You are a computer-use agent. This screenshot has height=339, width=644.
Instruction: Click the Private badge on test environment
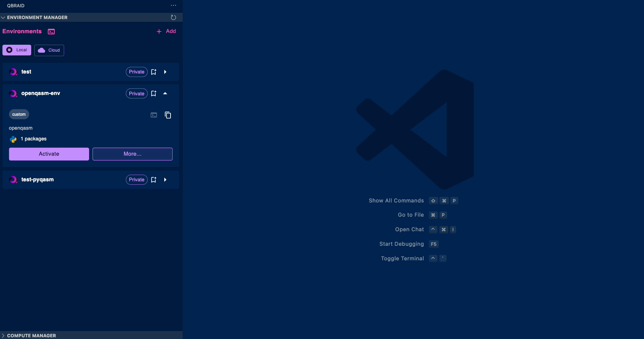(x=137, y=72)
